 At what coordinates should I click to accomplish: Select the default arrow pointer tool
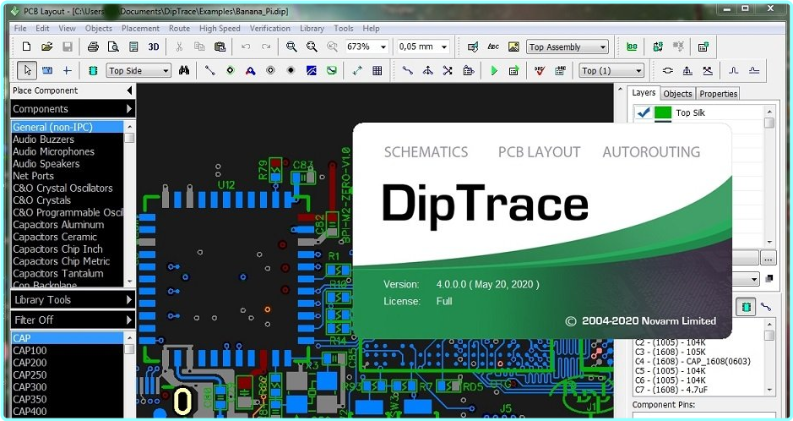(27, 71)
